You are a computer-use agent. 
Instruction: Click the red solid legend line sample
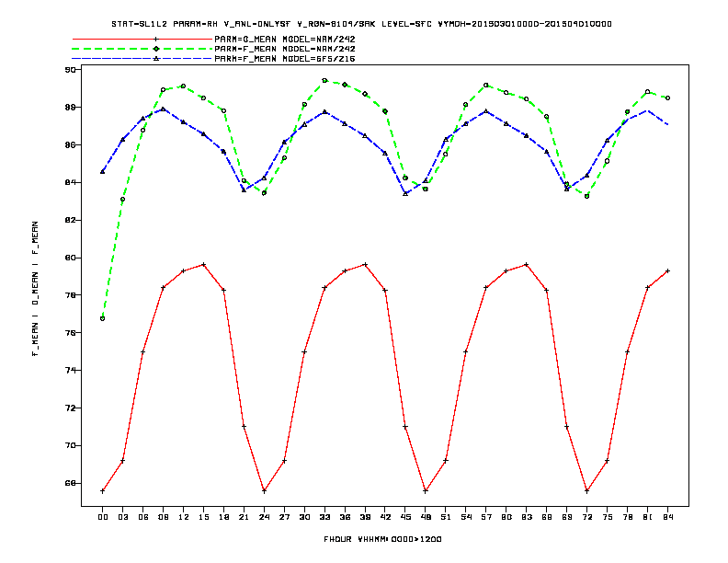click(x=142, y=39)
